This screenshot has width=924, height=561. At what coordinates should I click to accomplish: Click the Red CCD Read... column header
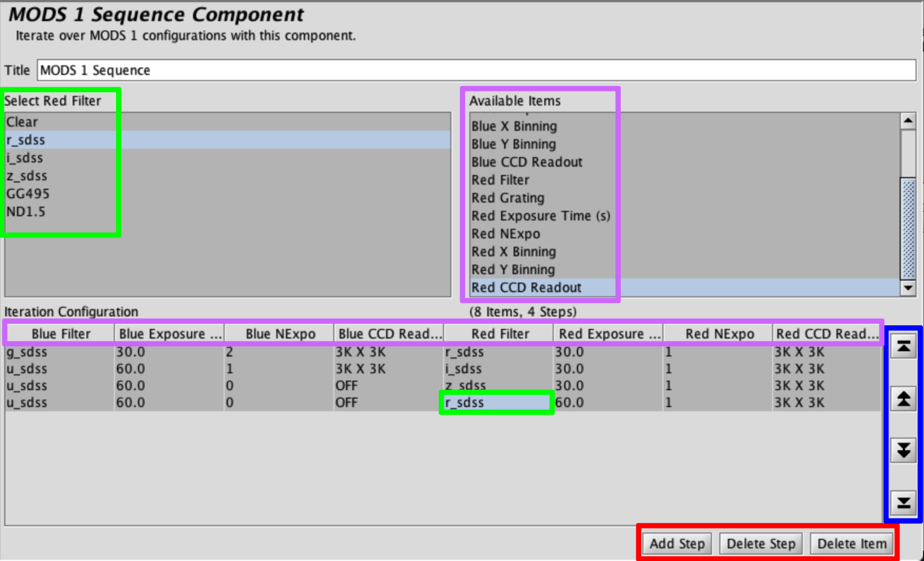click(827, 334)
